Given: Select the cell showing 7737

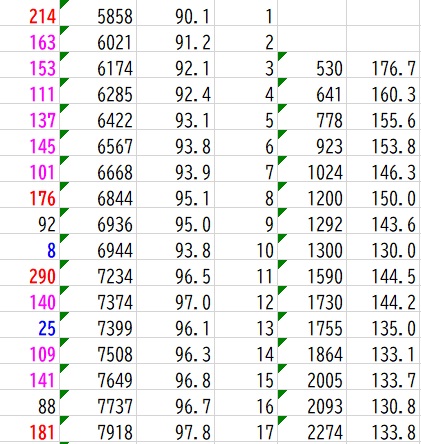Looking at the screenshot, I should click(x=98, y=403).
